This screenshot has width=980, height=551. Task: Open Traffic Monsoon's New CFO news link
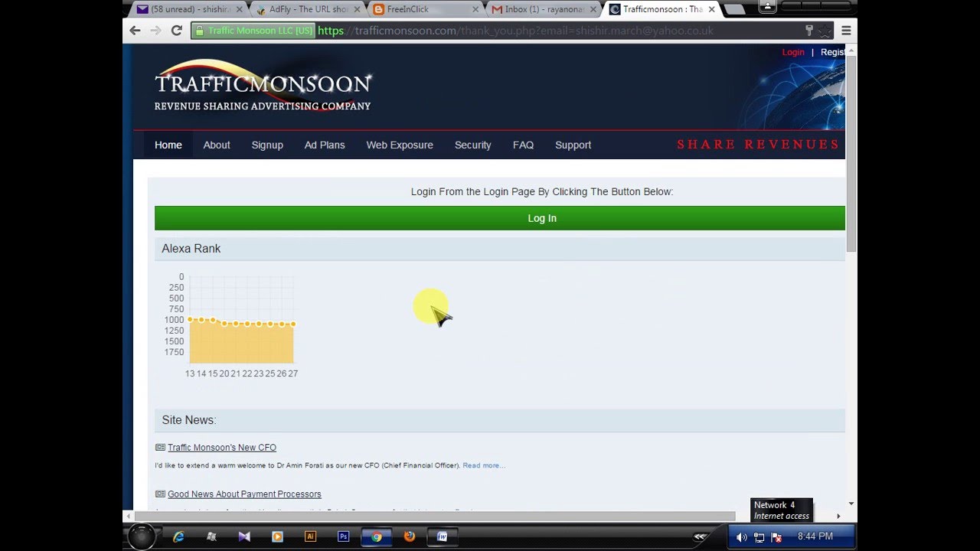pyautogui.click(x=222, y=448)
